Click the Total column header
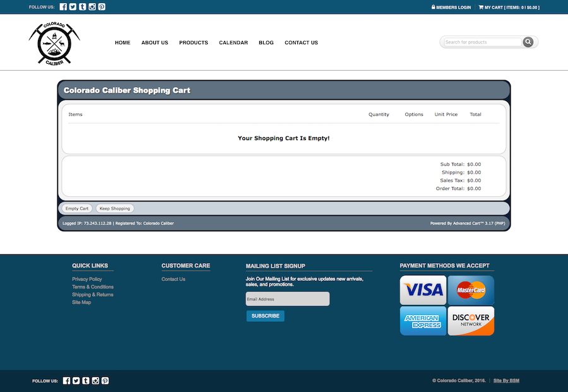The width and height of the screenshot is (568, 392). (476, 114)
